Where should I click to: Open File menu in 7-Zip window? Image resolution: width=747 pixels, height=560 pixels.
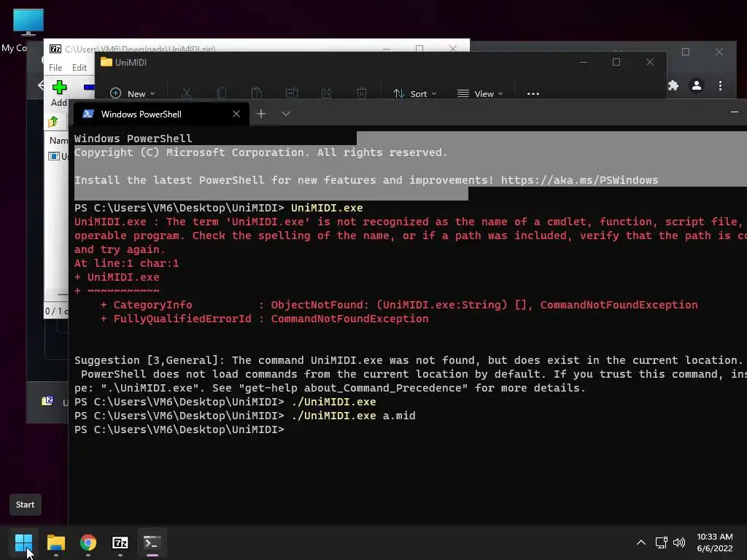[x=55, y=68]
